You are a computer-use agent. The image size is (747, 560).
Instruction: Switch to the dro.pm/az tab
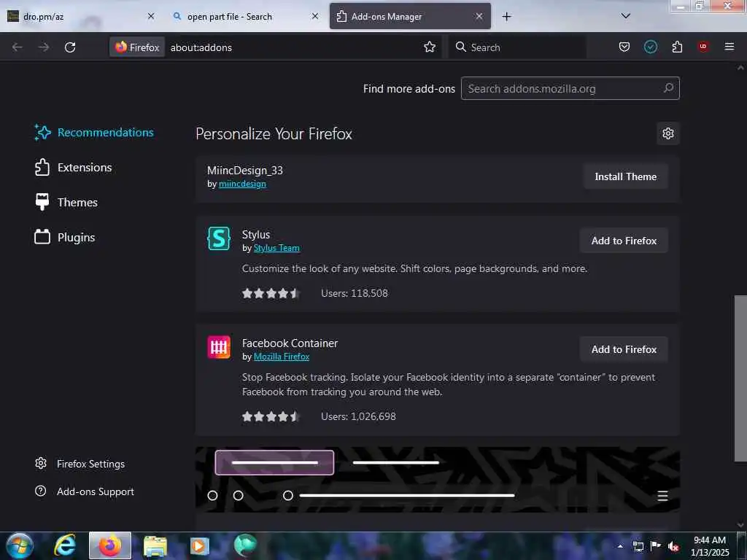(81, 16)
